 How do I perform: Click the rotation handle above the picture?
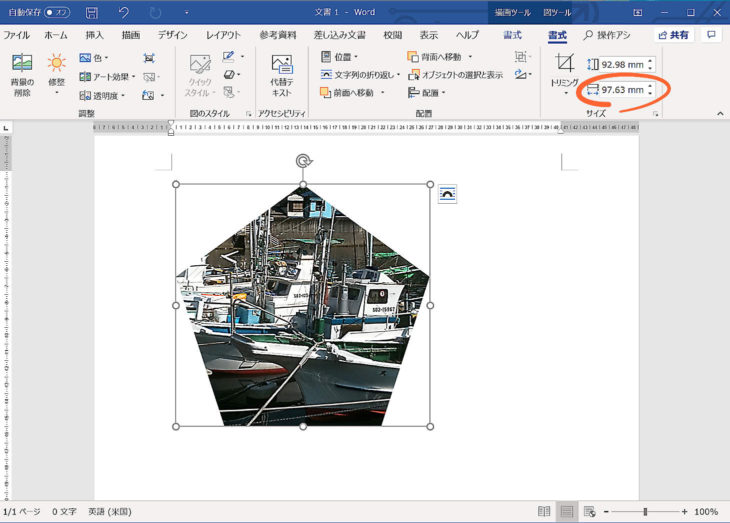[x=303, y=162]
